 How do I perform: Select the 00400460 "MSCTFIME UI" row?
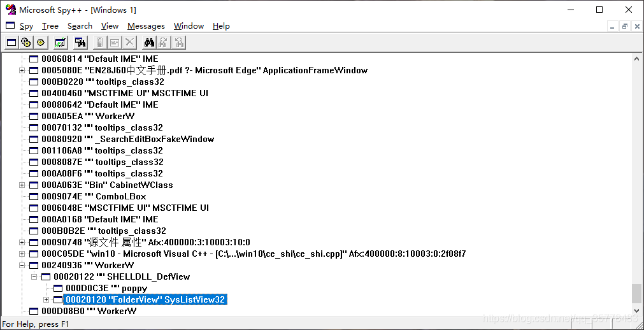[x=125, y=93]
